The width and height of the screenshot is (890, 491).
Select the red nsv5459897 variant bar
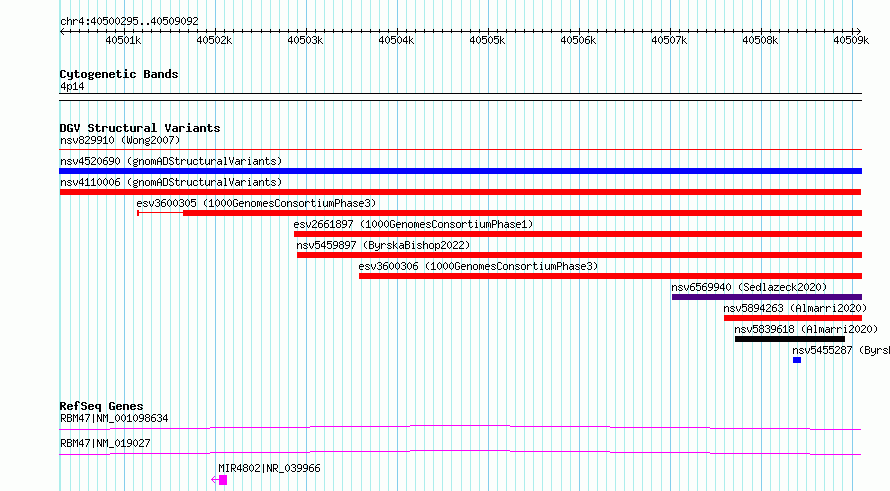click(580, 255)
